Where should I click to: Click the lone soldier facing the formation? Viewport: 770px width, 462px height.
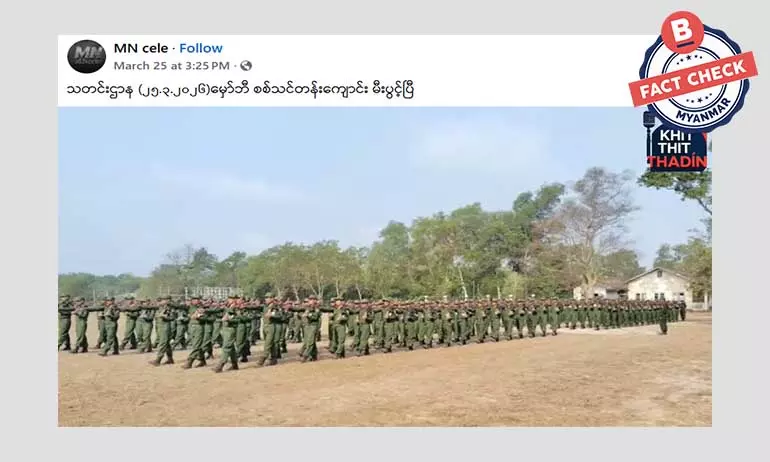(x=663, y=318)
